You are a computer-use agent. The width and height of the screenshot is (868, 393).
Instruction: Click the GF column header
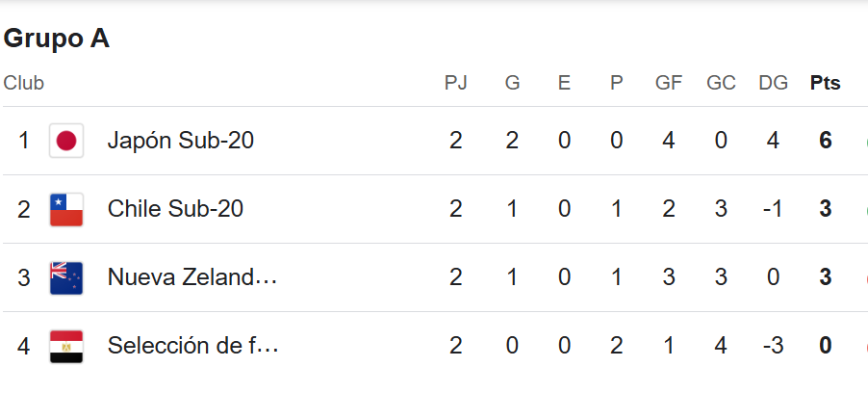669,83
